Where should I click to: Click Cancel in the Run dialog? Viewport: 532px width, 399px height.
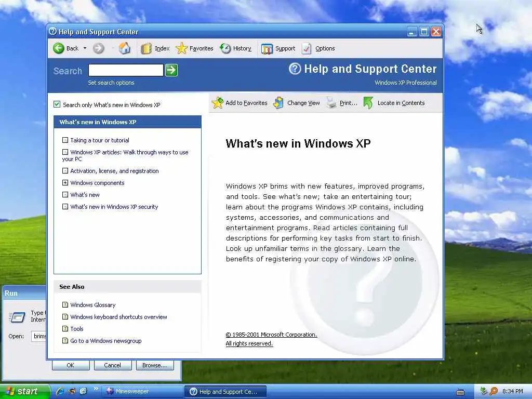tap(112, 365)
